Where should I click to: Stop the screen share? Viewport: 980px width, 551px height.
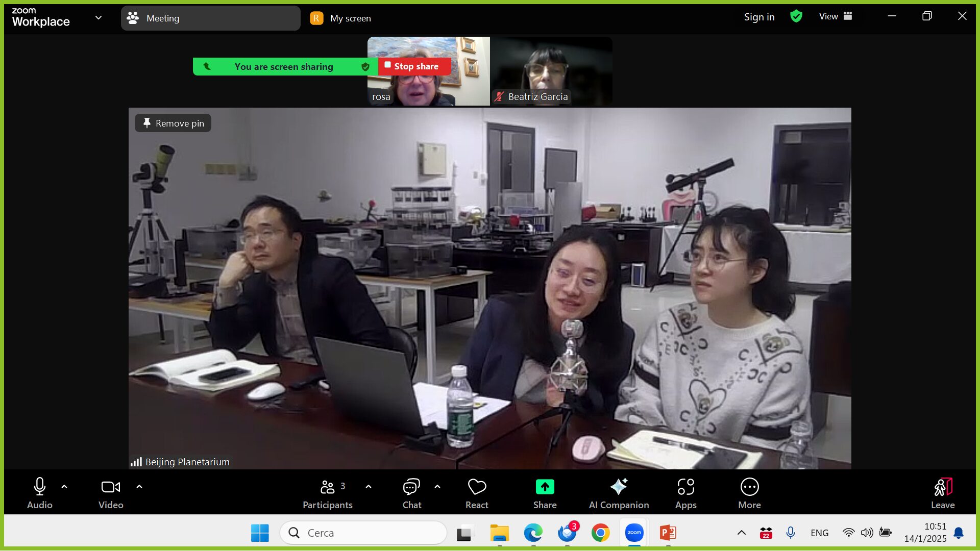tap(414, 66)
